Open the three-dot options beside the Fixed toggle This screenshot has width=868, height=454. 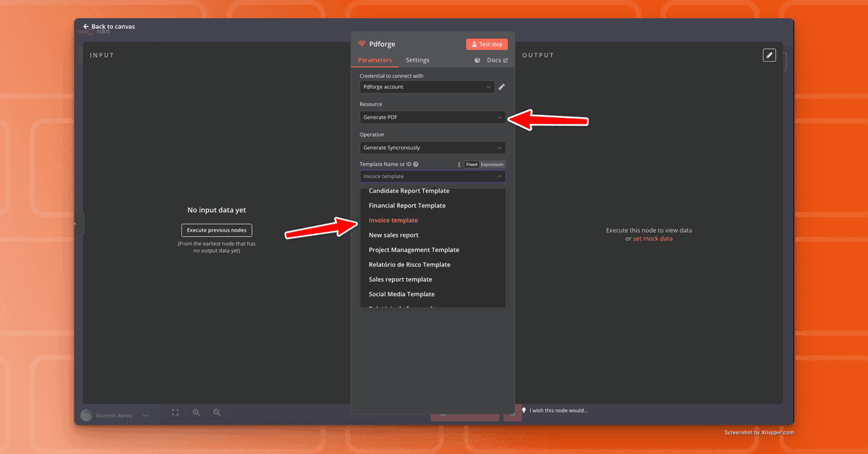460,164
